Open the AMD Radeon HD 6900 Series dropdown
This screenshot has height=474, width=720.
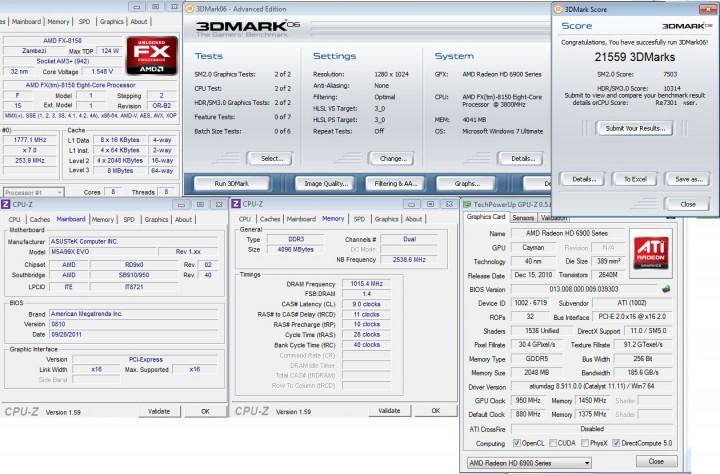pos(529,463)
